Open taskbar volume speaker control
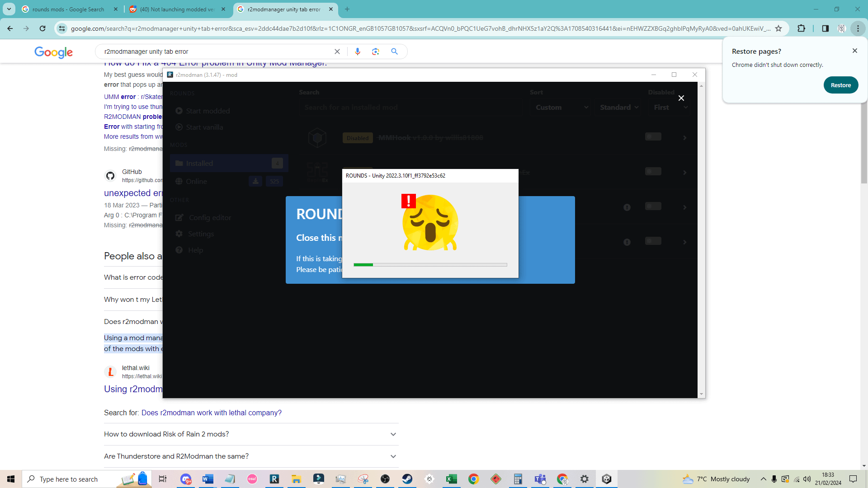 (807, 479)
